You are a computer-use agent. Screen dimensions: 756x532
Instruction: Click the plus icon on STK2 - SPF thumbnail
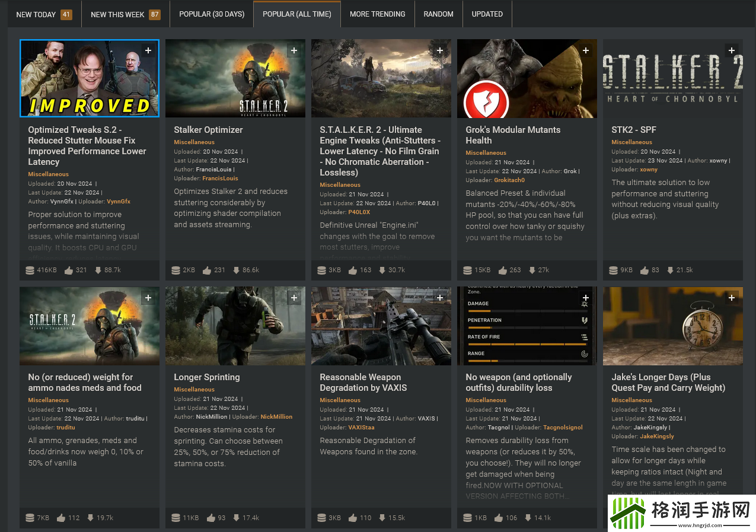[732, 51]
